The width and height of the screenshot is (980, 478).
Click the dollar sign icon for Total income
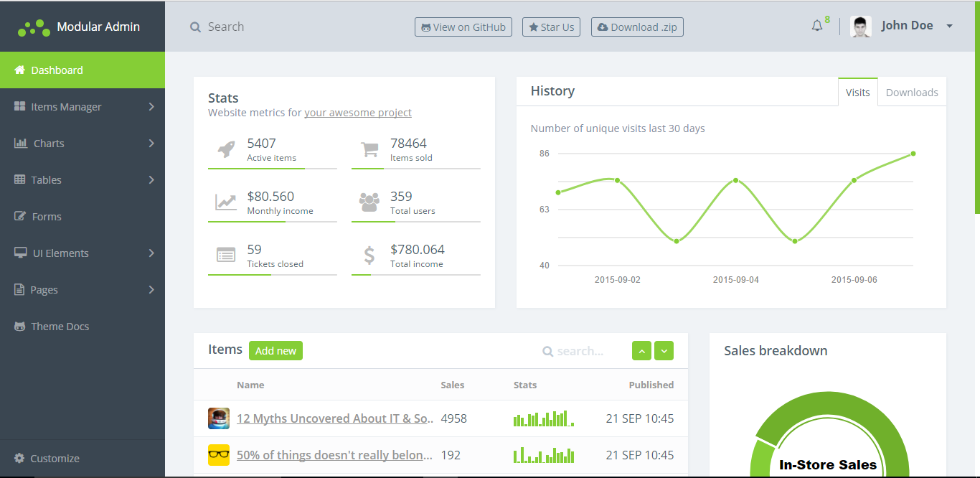[369, 256]
